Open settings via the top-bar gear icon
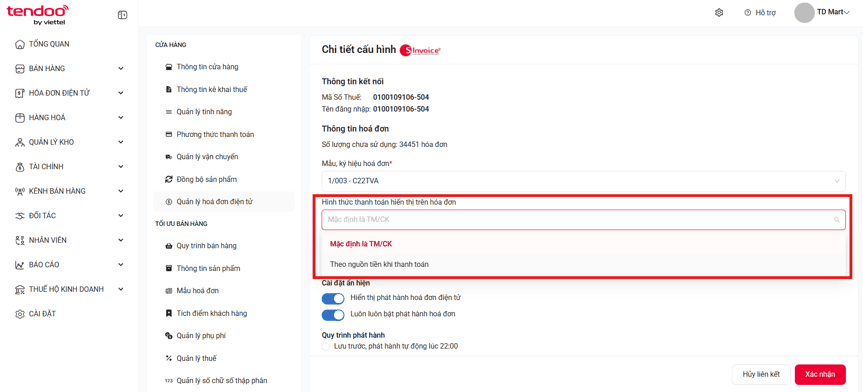This screenshot has width=863, height=392. [x=719, y=12]
